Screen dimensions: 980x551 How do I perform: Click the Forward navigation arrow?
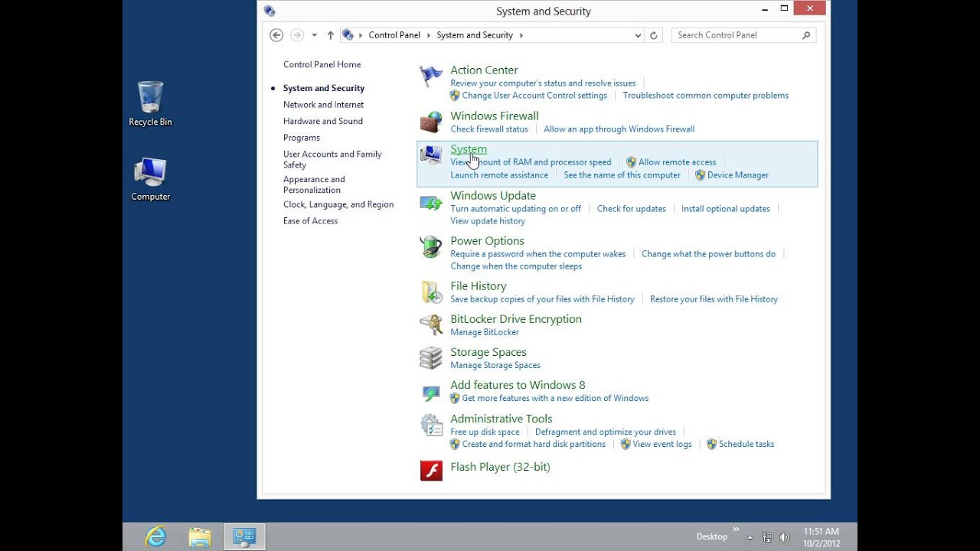pos(297,35)
